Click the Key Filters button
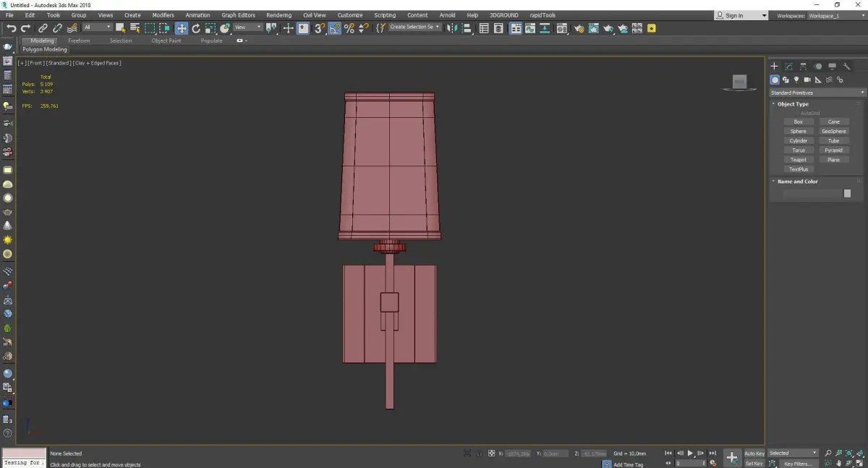 pos(798,464)
